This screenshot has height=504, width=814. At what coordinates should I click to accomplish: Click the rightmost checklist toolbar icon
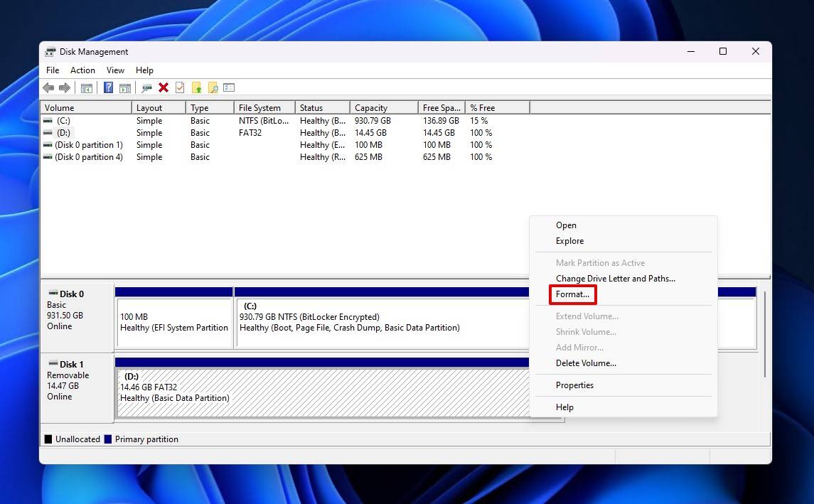click(x=229, y=87)
